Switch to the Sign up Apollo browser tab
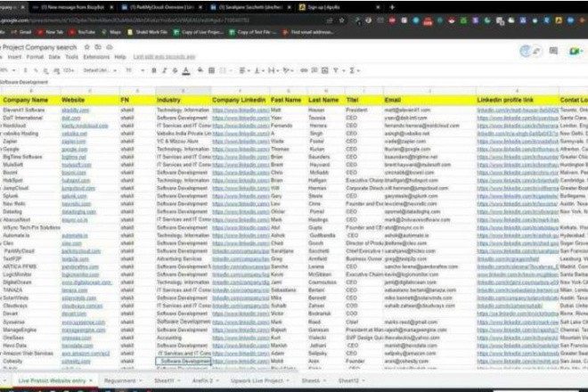The height and width of the screenshot is (392, 588). coord(338,7)
